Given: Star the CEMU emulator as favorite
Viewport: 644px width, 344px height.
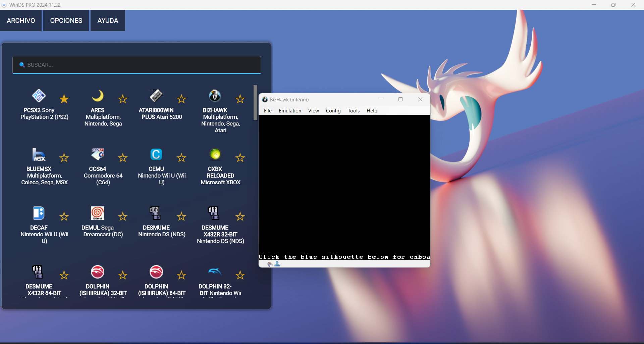Looking at the screenshot, I should (181, 158).
